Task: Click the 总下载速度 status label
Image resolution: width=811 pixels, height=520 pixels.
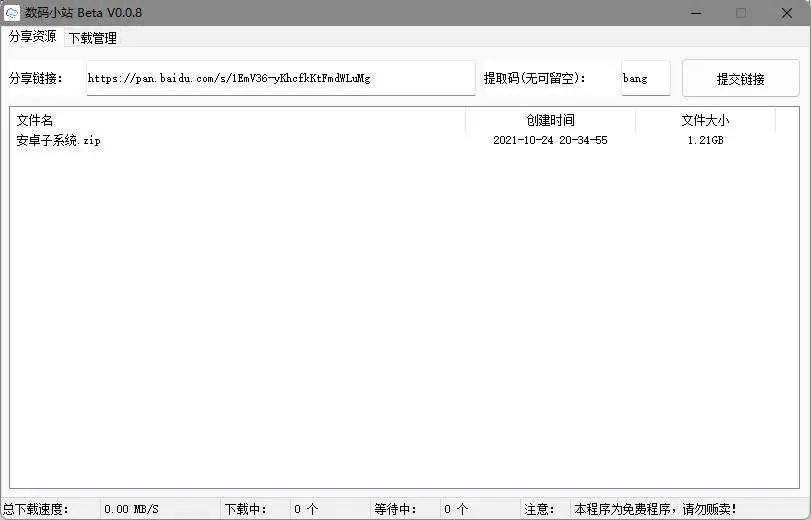Action: pos(36,509)
